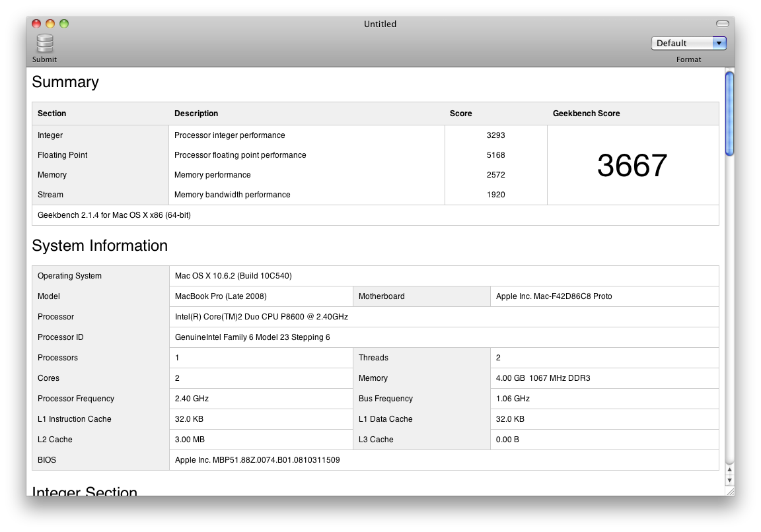761x532 pixels.
Task: Click the Bus Frequency label
Action: pos(386,399)
